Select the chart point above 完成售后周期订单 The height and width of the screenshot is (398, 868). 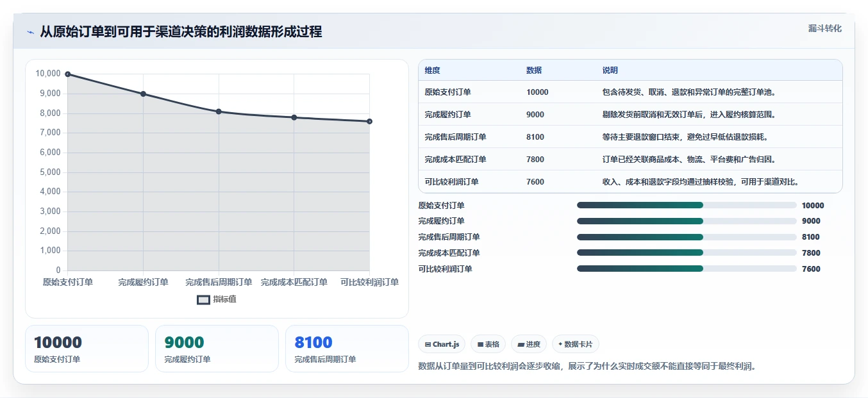[x=219, y=112]
